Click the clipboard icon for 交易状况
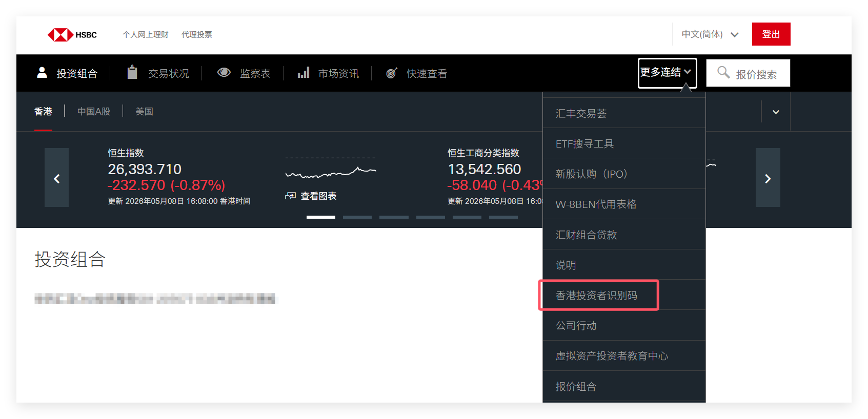The width and height of the screenshot is (868, 419). point(132,72)
